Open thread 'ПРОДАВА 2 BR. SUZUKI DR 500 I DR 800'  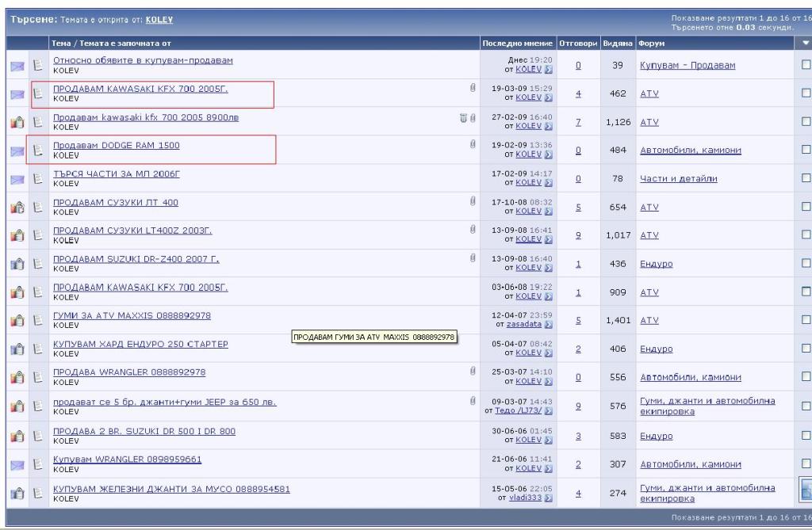(144, 431)
